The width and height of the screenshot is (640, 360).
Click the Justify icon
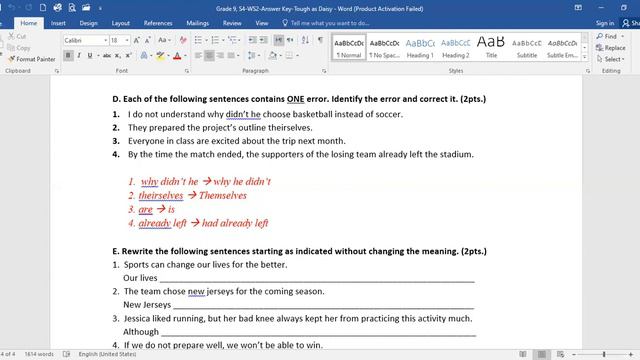click(231, 55)
